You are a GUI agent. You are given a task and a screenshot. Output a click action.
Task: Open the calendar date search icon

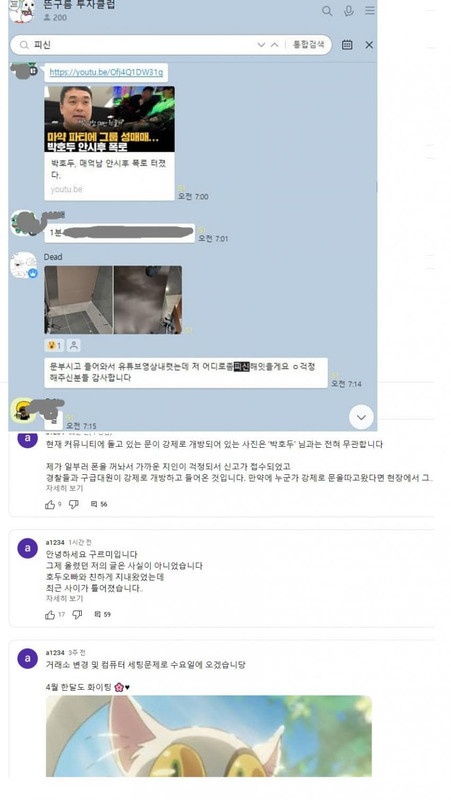coord(347,45)
